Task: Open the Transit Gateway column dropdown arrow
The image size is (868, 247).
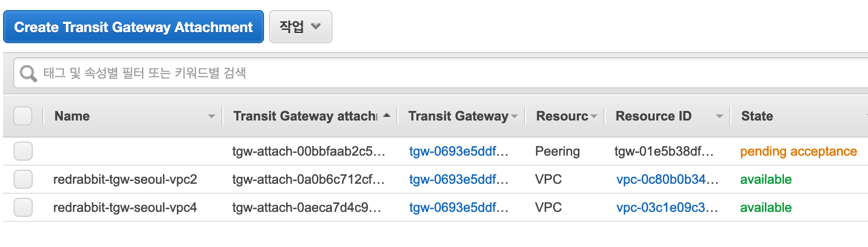Action: tap(514, 116)
